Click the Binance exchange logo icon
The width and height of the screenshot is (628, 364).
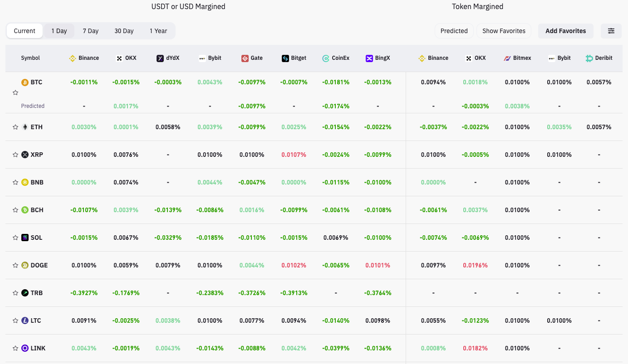point(72,58)
